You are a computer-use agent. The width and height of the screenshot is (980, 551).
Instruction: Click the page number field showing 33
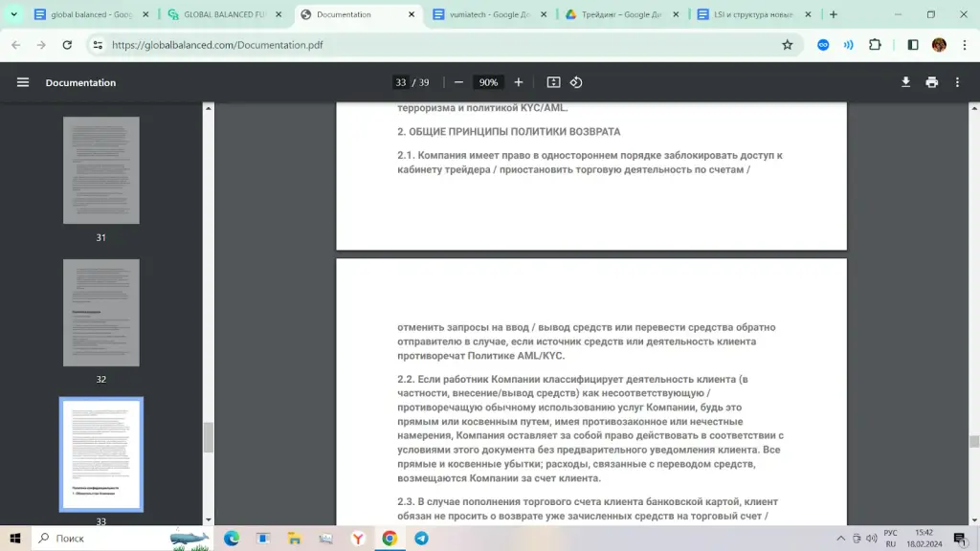point(401,82)
